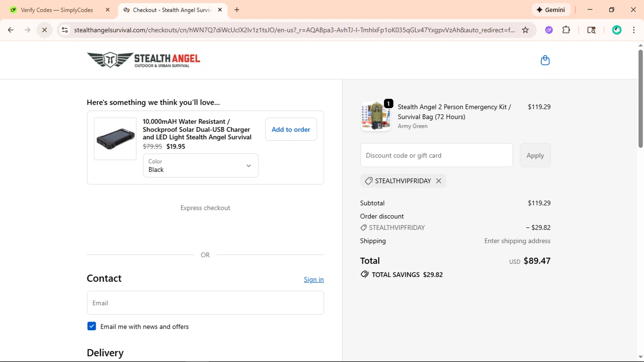The image size is (644, 362).
Task: Expand the Color Black dropdown
Action: tap(200, 165)
